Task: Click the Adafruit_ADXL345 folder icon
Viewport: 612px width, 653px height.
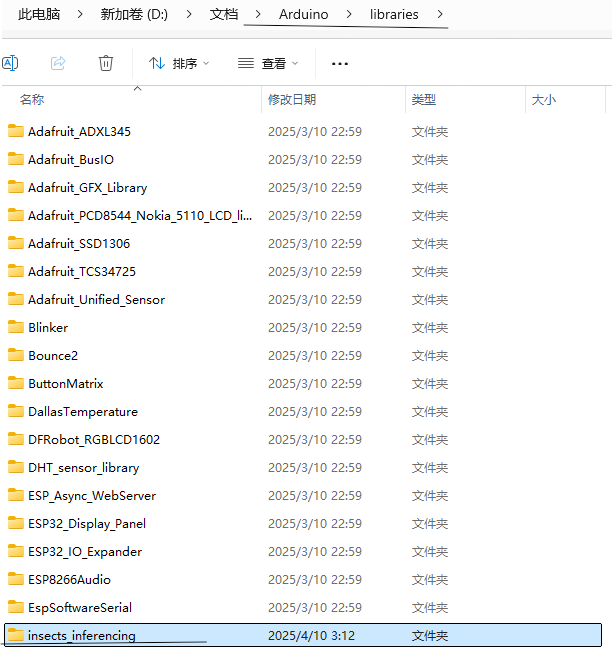Action: point(16,131)
